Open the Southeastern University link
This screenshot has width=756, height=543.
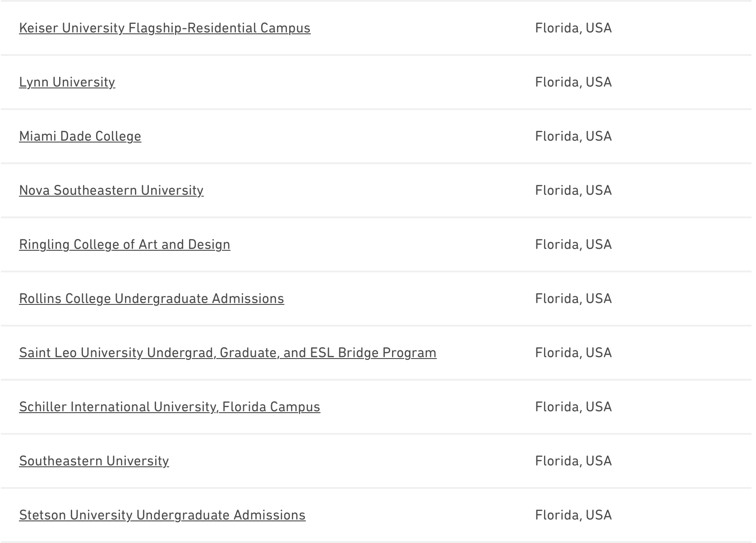[x=94, y=461]
